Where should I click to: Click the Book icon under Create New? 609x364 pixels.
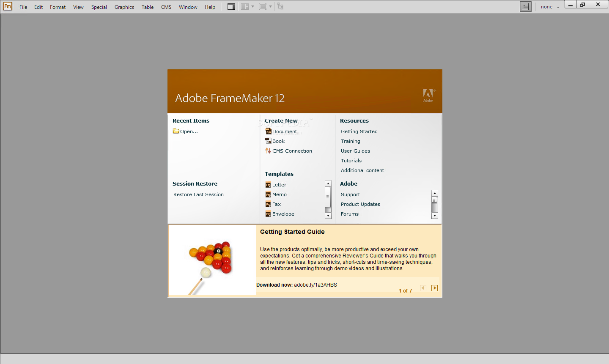pos(268,141)
